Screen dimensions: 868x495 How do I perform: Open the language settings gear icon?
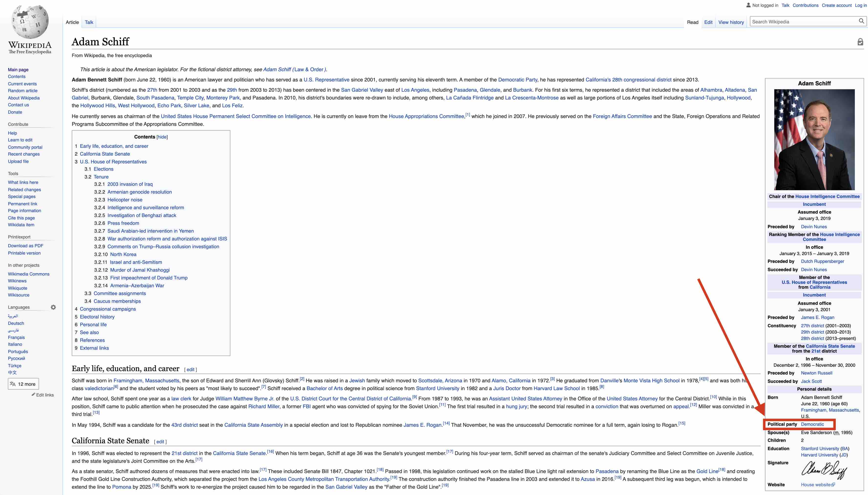pyautogui.click(x=53, y=307)
